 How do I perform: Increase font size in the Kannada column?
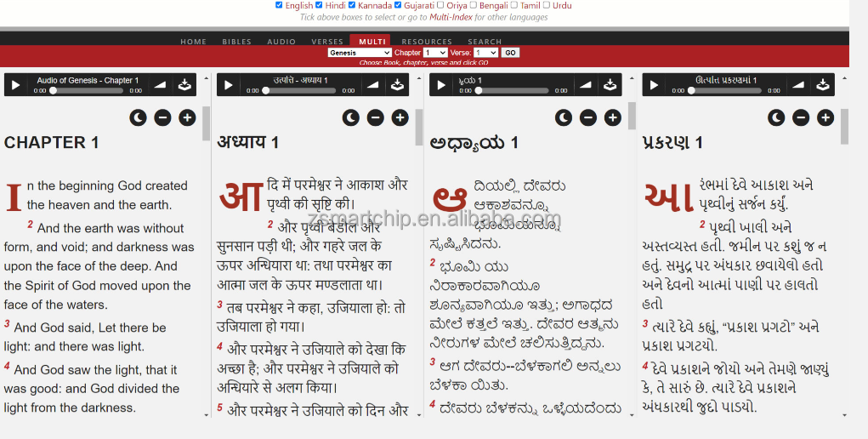pos(612,117)
